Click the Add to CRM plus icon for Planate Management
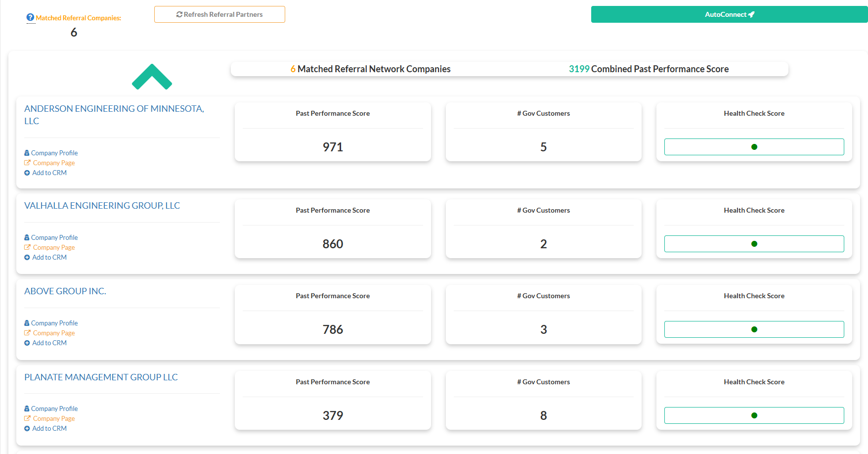 pos(27,428)
